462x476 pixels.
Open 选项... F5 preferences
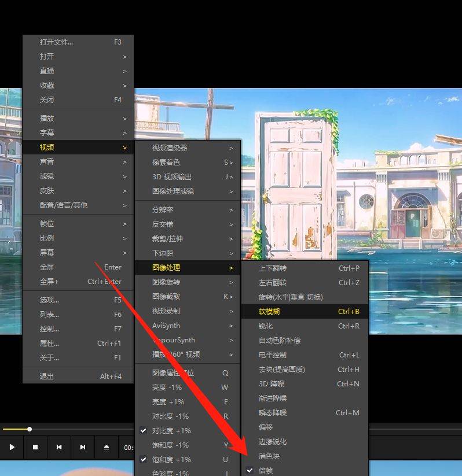click(78, 300)
